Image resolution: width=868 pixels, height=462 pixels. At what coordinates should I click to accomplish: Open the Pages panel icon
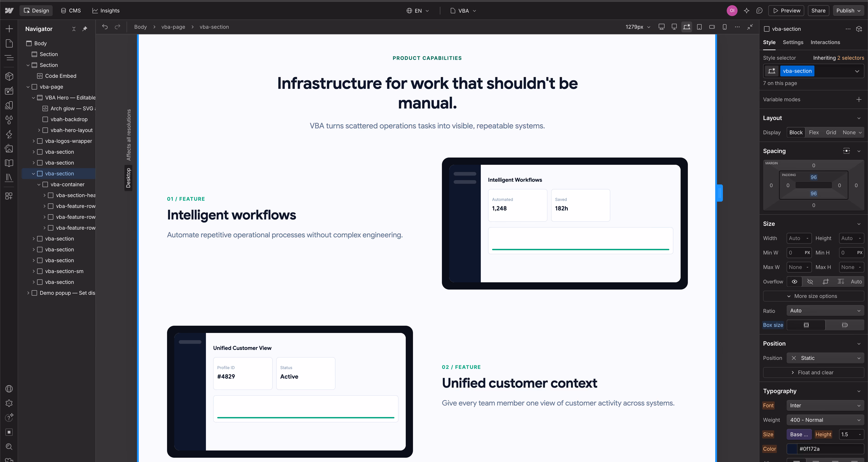tap(9, 43)
